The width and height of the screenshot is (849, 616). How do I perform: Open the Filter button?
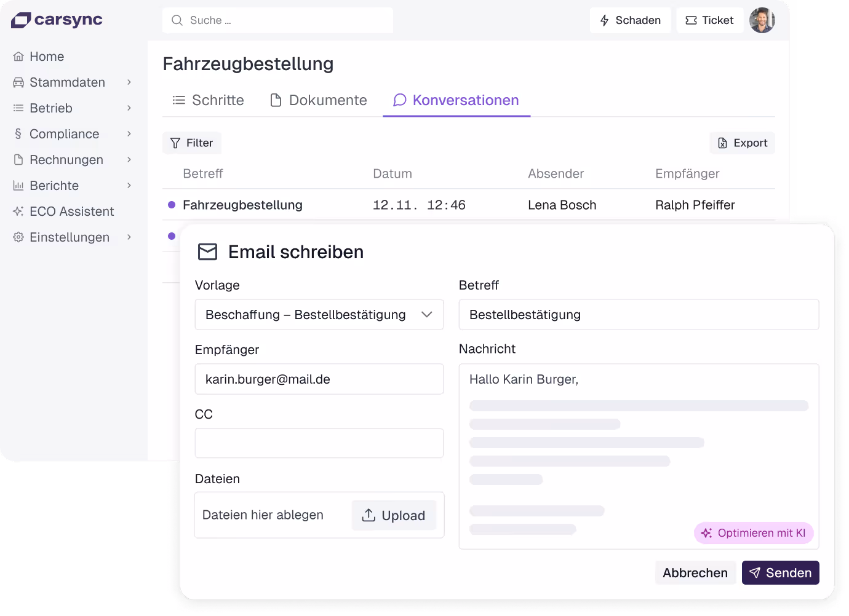coord(192,143)
